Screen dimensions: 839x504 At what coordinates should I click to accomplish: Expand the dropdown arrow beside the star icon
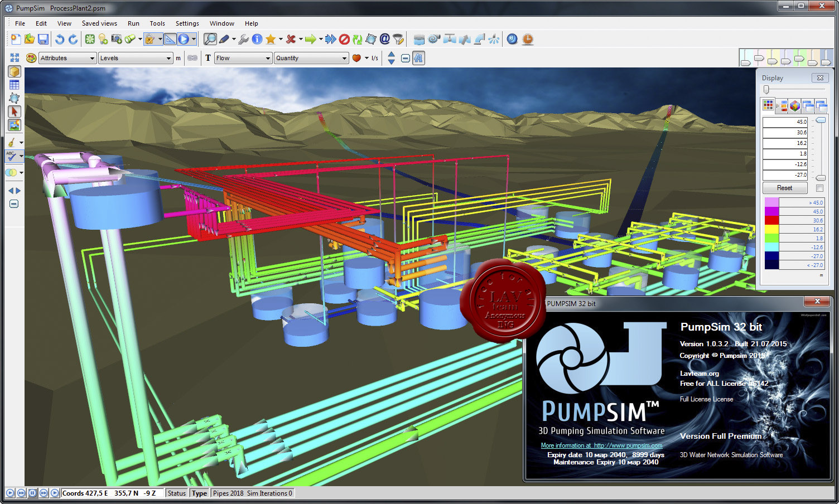pos(281,39)
